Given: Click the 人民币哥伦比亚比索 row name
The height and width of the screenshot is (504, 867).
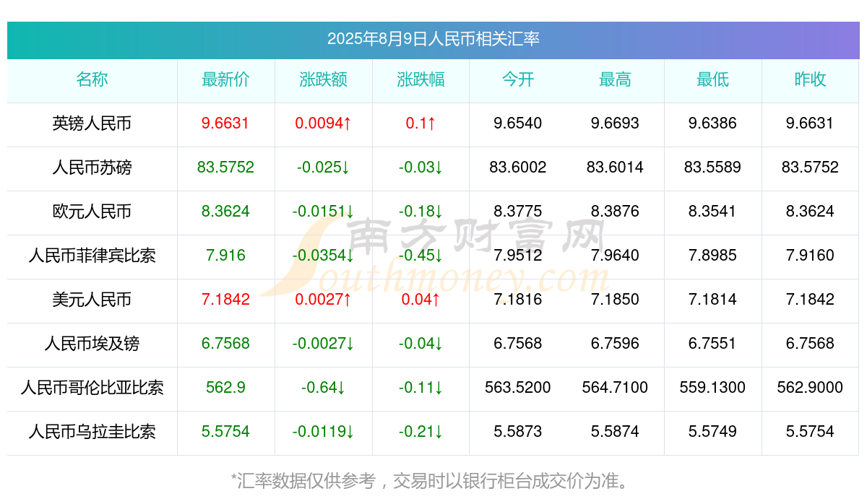Looking at the screenshot, I should (92, 388).
